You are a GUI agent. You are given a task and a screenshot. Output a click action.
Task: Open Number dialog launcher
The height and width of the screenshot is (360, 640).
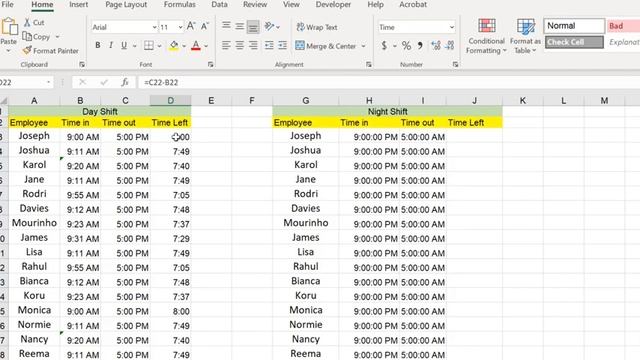click(x=455, y=64)
